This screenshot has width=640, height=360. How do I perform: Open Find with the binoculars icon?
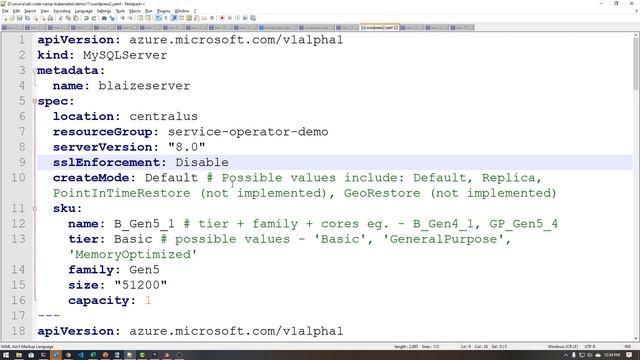(104, 18)
